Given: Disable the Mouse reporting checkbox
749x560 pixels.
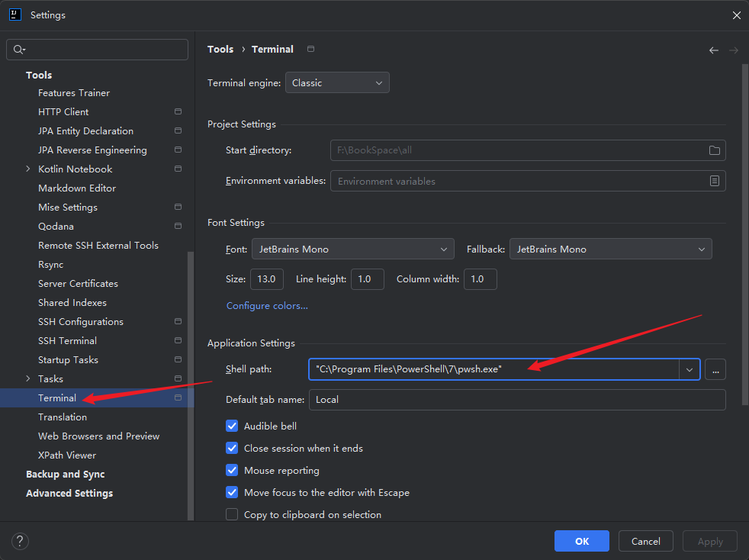Looking at the screenshot, I should [x=232, y=470].
